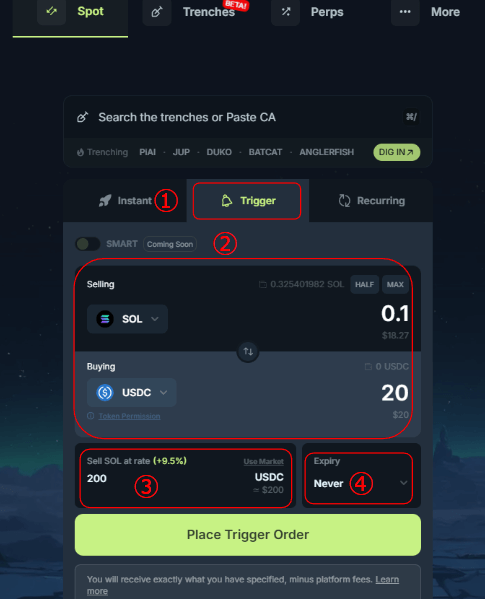The image size is (485, 599).
Task: Open the More three-dots icon
Action: coord(405,12)
